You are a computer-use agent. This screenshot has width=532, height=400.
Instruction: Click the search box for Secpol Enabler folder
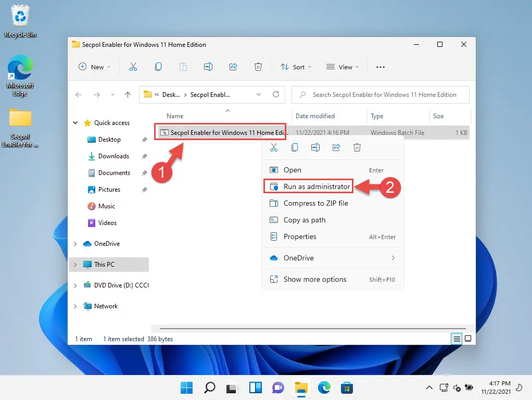pyautogui.click(x=381, y=95)
